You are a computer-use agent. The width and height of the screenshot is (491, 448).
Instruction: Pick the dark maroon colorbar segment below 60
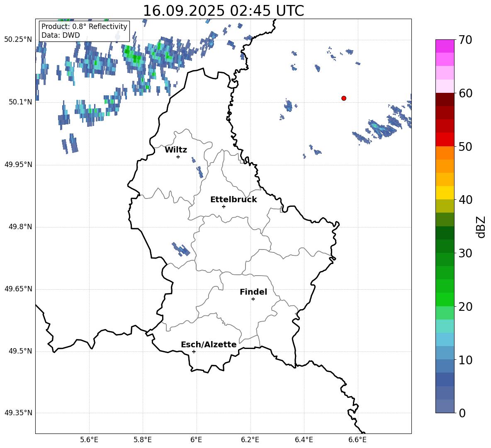click(x=445, y=99)
